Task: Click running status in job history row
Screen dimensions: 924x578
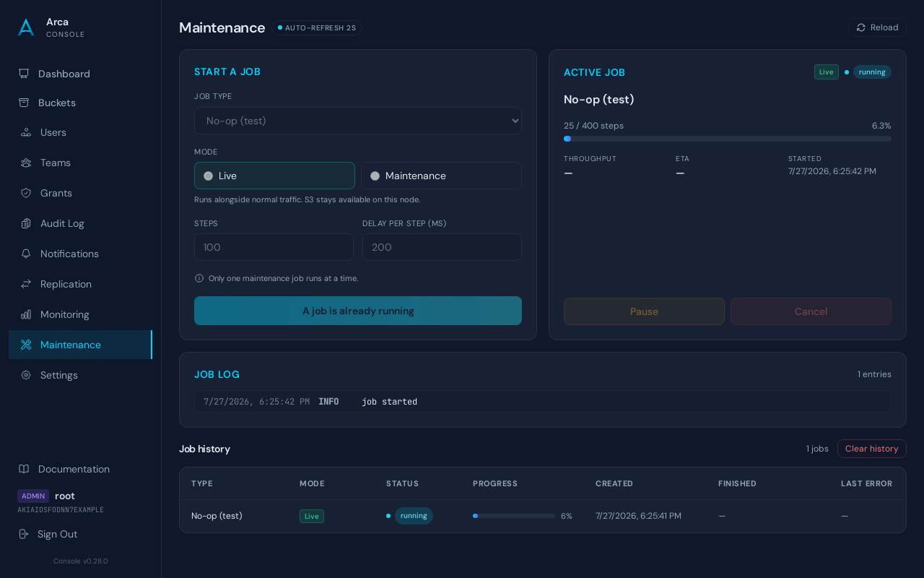Action: tap(414, 516)
